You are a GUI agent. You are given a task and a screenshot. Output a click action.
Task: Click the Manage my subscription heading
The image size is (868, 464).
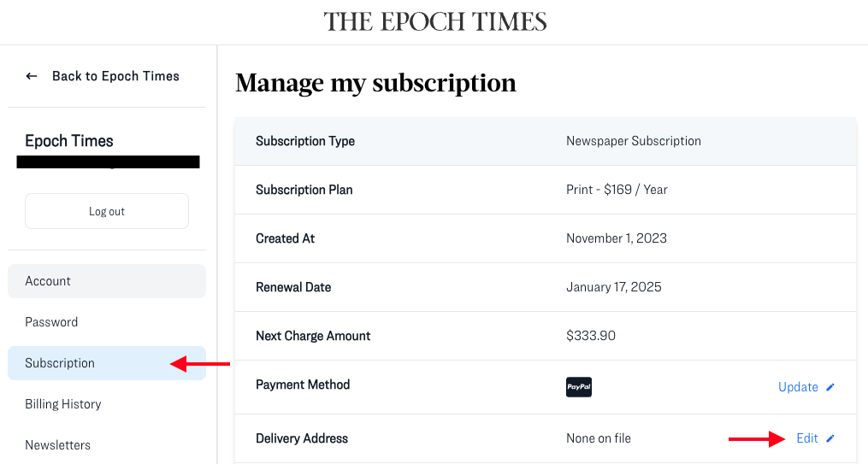(375, 83)
